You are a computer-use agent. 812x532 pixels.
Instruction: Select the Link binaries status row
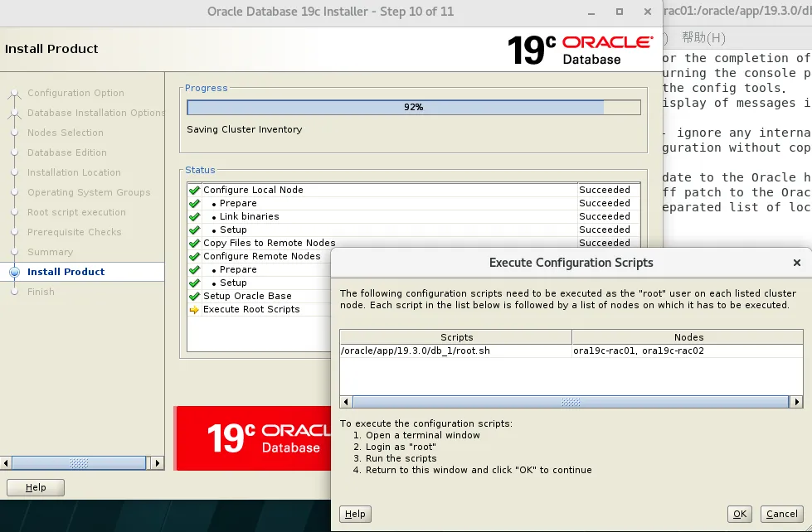tap(413, 216)
